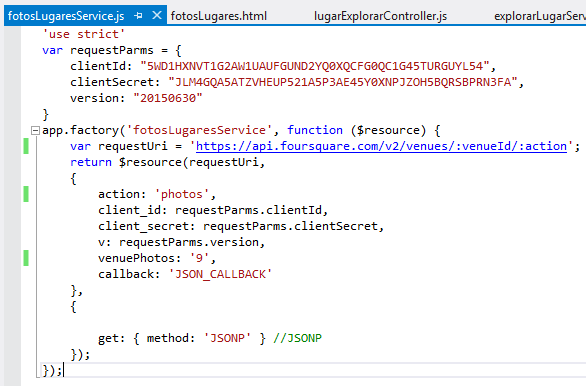Screen dimensions: 586x386
Task: Click the green change marker beside action line
Action: 26,194
